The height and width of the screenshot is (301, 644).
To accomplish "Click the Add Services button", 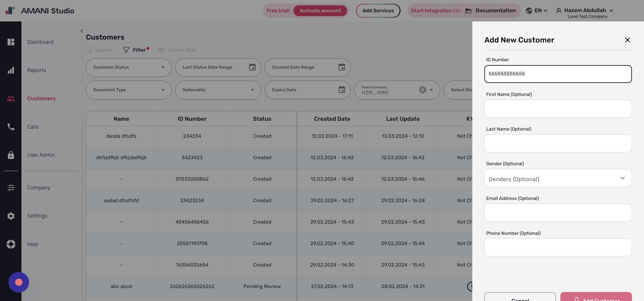I will point(378,11).
